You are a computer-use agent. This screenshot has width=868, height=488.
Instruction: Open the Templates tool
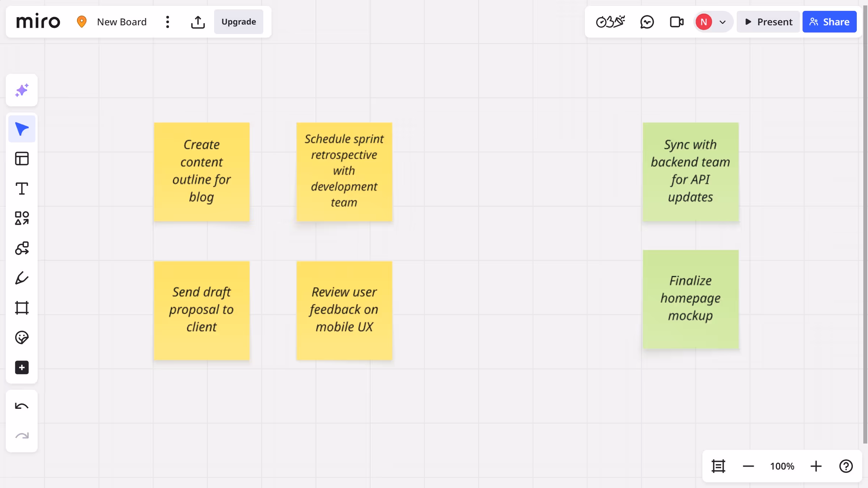tap(22, 158)
